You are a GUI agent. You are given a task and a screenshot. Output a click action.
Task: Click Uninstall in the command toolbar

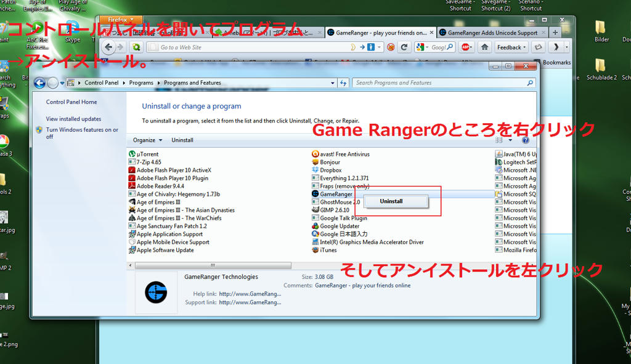point(182,140)
